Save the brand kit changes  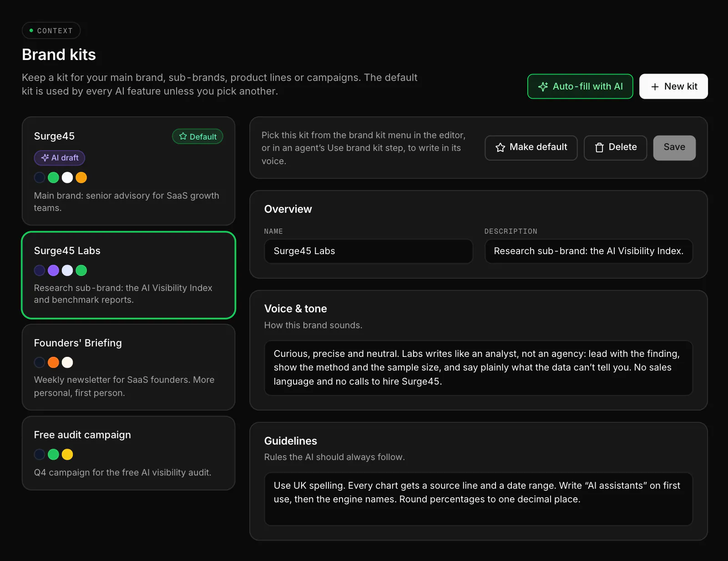point(674,147)
